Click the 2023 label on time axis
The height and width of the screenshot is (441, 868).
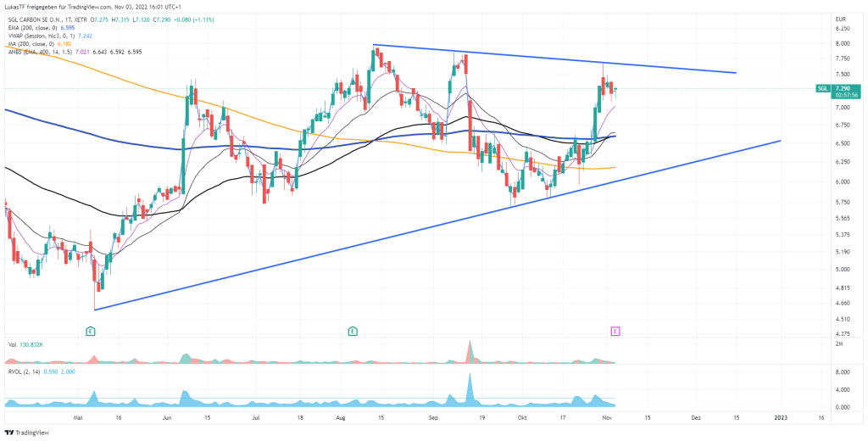point(780,418)
